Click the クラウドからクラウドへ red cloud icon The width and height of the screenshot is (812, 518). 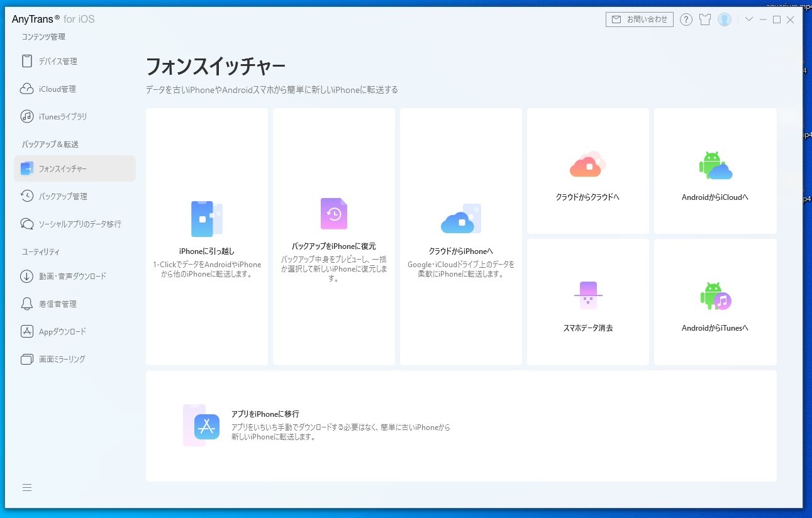click(587, 164)
